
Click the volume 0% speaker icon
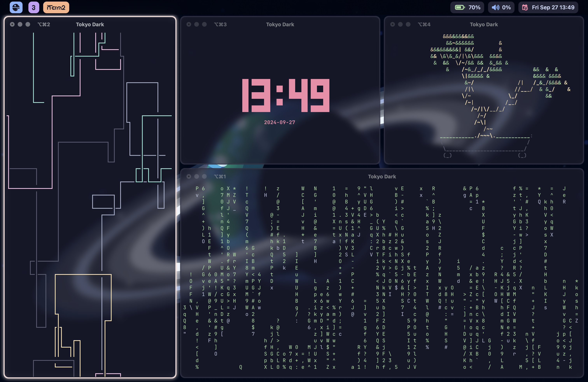tap(495, 7)
